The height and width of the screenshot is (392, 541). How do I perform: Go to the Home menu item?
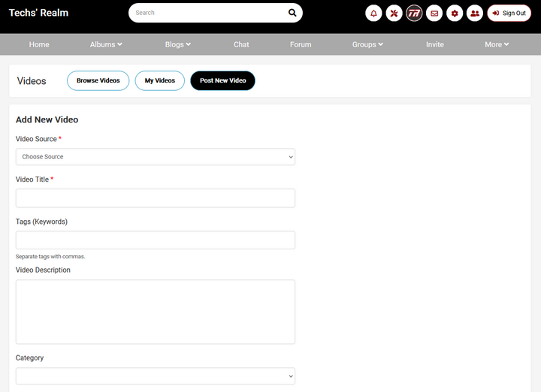[x=39, y=44]
